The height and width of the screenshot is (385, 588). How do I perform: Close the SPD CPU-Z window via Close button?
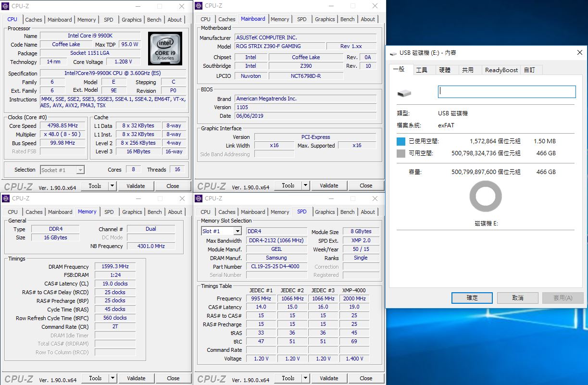(366, 378)
